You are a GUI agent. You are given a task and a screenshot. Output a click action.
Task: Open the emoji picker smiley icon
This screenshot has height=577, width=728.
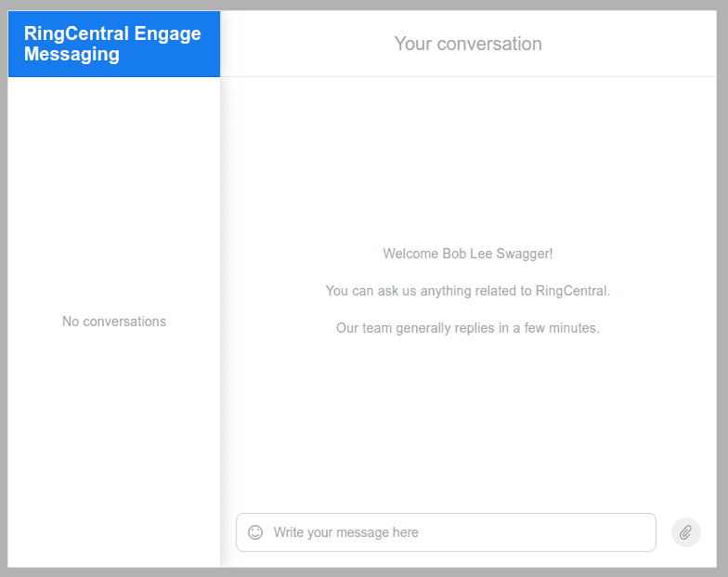255,532
